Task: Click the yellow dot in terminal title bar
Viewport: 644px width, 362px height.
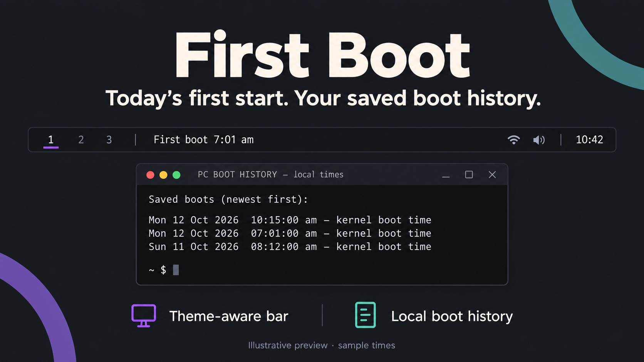Action: click(x=163, y=175)
